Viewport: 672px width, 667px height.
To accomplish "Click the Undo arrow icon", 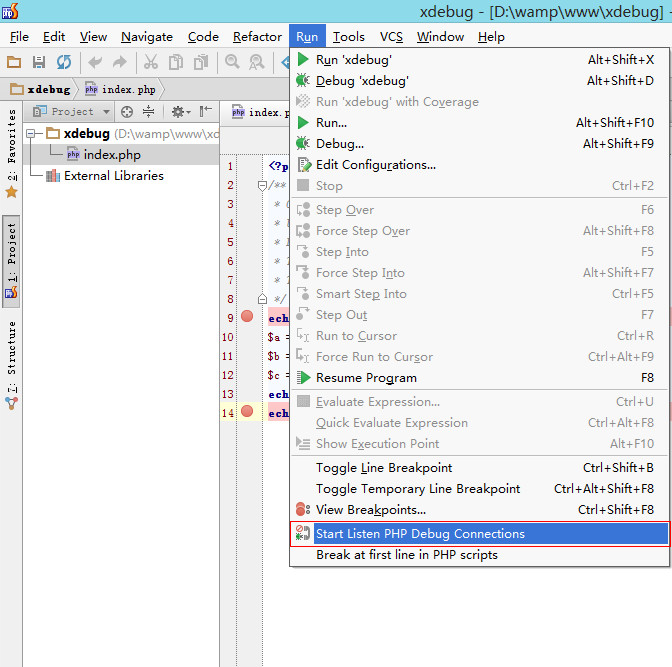I will coord(95,62).
